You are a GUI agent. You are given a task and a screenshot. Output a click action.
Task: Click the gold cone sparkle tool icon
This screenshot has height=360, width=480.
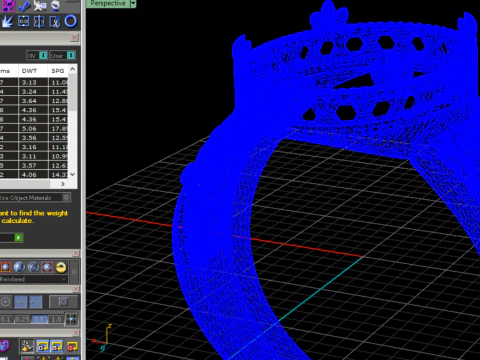pos(27,346)
